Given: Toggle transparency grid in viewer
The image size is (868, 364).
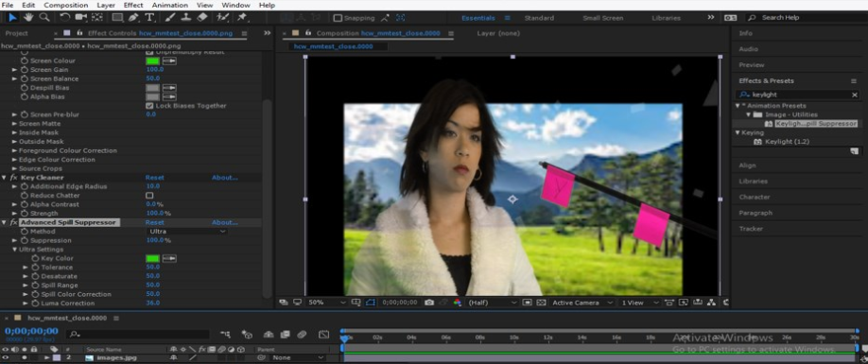Looking at the screenshot, I should point(541,303).
